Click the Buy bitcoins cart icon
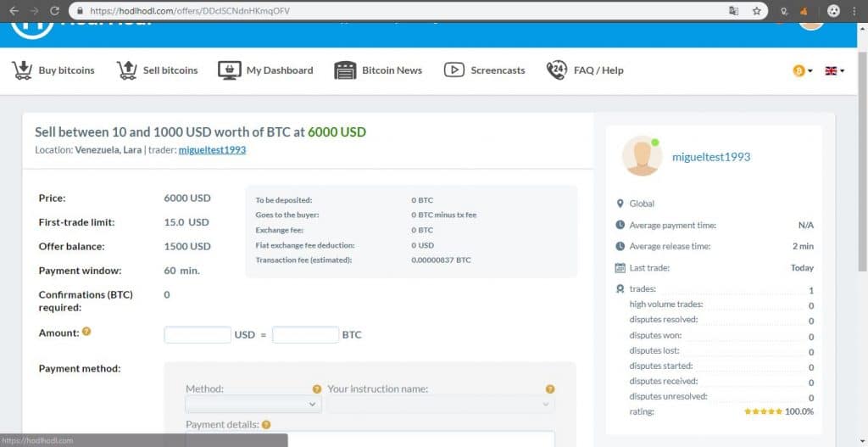868x447 pixels. [x=22, y=70]
